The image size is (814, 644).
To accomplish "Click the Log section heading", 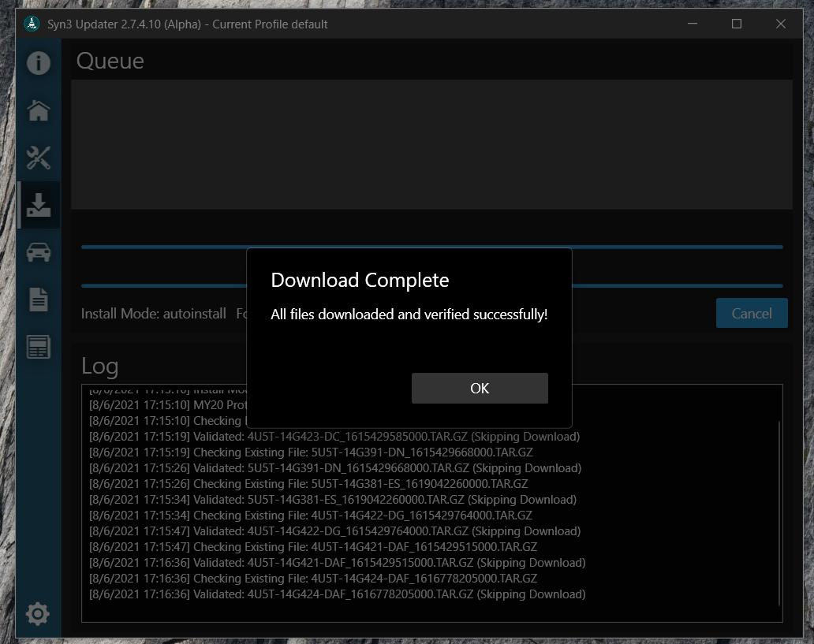I will coord(99,365).
